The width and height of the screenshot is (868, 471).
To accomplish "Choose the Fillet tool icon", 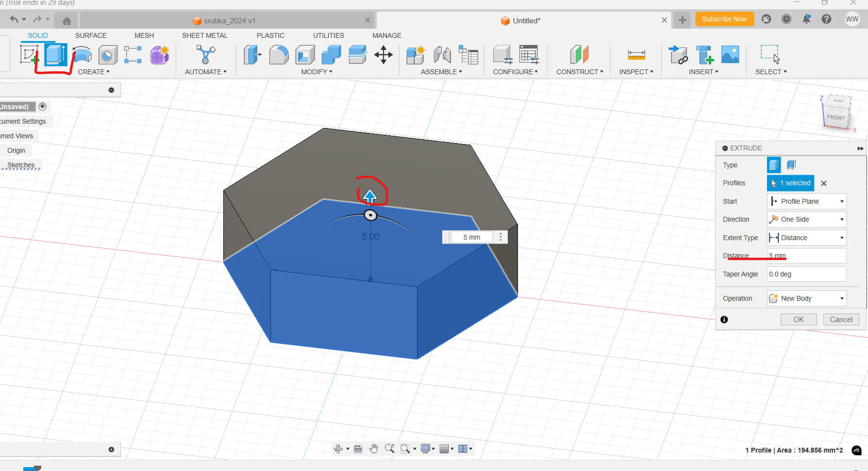I will tap(279, 55).
